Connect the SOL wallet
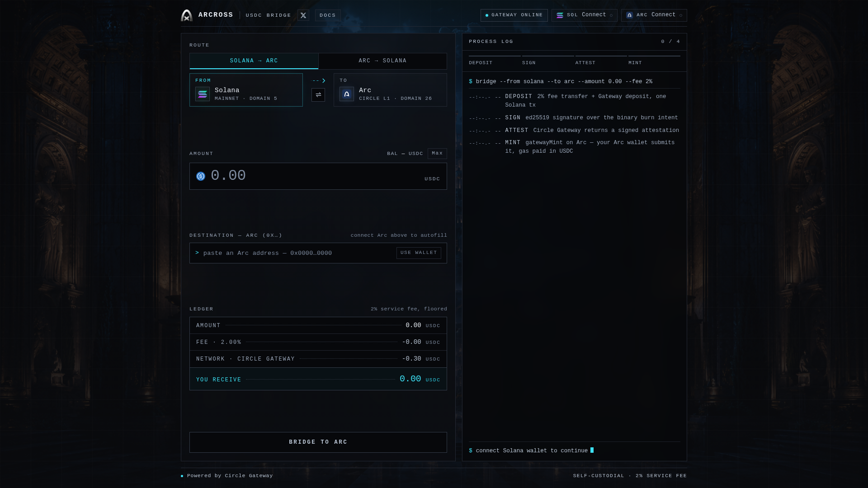This screenshot has width=868, height=488. click(585, 15)
